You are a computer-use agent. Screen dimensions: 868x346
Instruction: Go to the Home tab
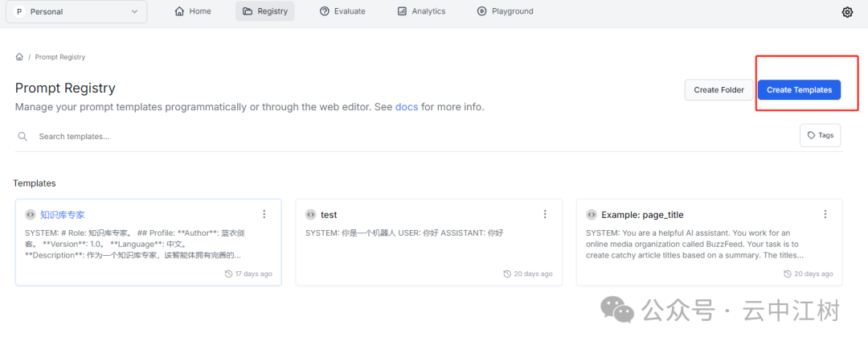(x=193, y=11)
